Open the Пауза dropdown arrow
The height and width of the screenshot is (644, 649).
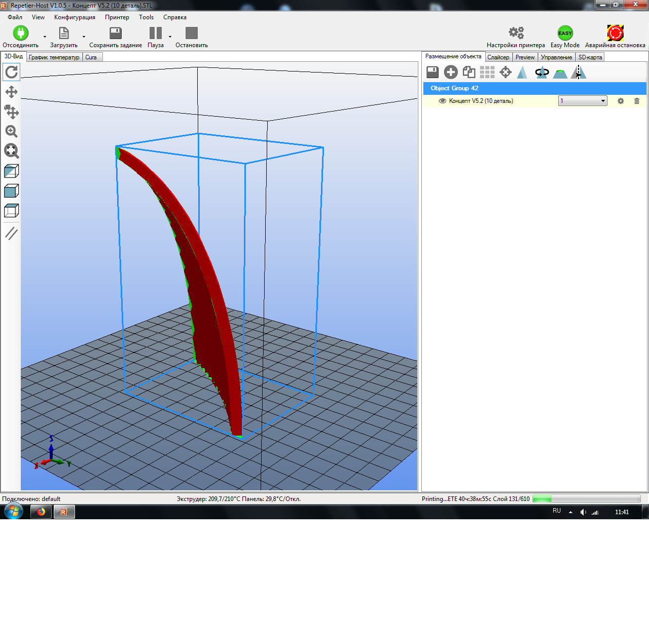click(x=169, y=37)
